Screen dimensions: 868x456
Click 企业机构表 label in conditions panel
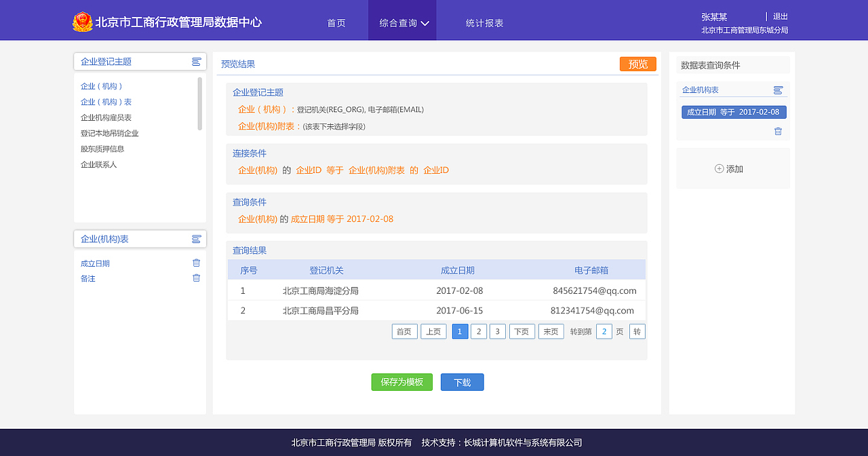[x=701, y=90]
